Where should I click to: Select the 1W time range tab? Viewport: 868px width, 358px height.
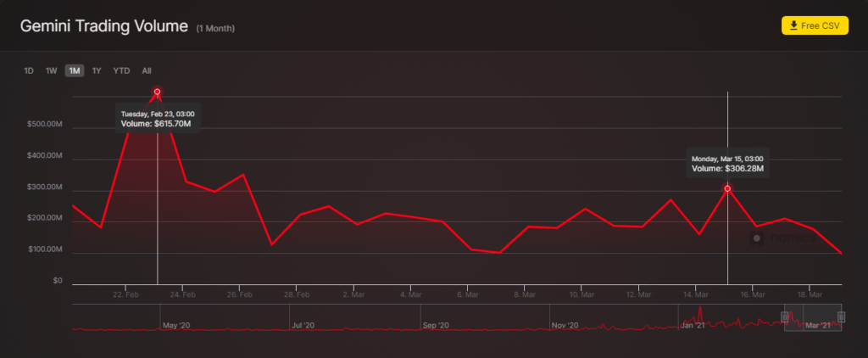(52, 71)
